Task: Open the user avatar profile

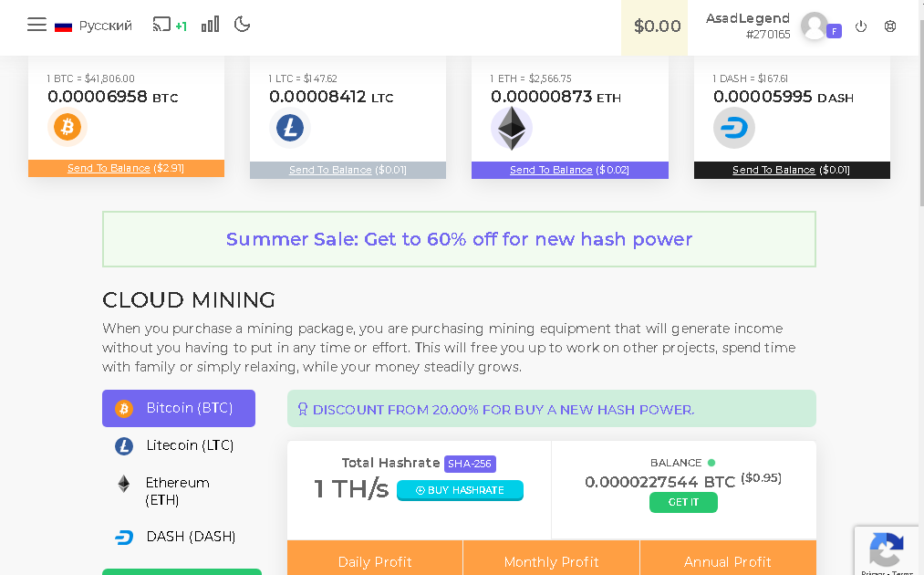Action: pos(815,26)
